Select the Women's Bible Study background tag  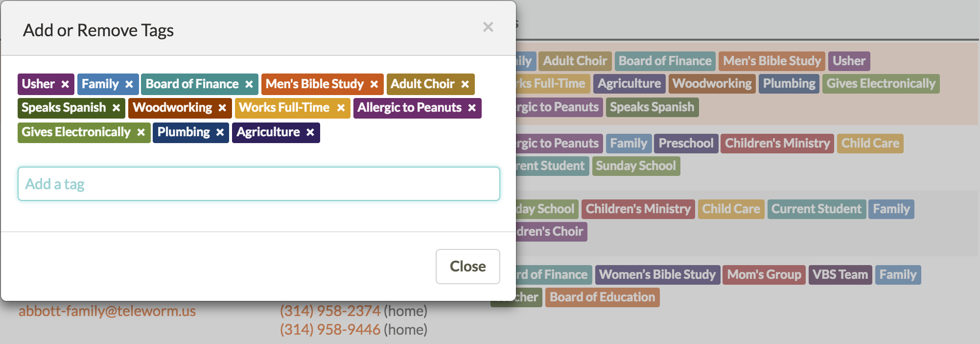657,274
